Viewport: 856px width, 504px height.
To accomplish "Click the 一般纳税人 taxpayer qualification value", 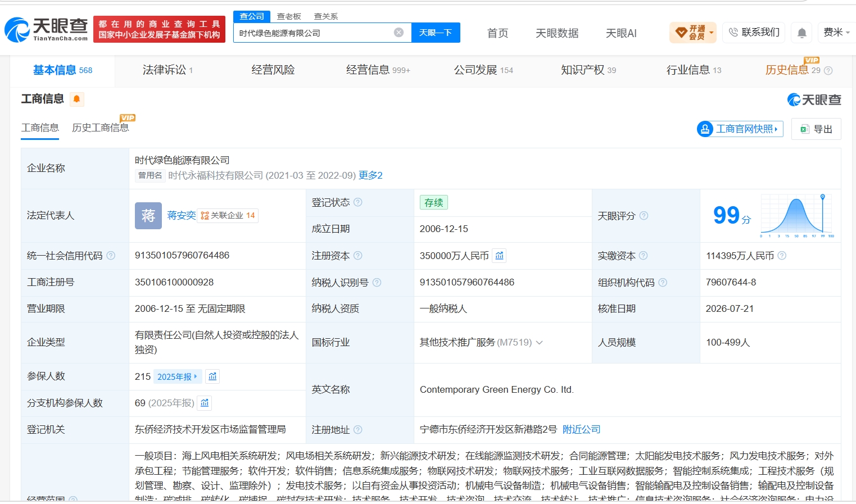I will tap(443, 308).
